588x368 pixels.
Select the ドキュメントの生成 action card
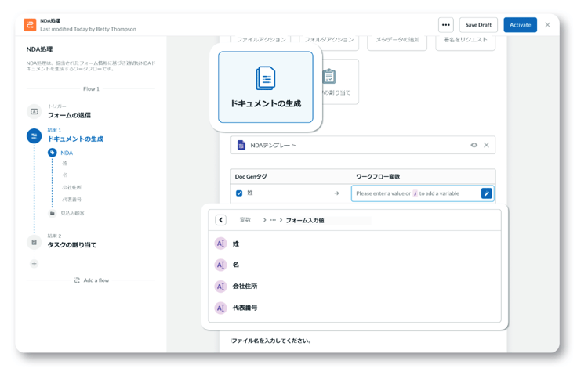pyautogui.click(x=265, y=87)
